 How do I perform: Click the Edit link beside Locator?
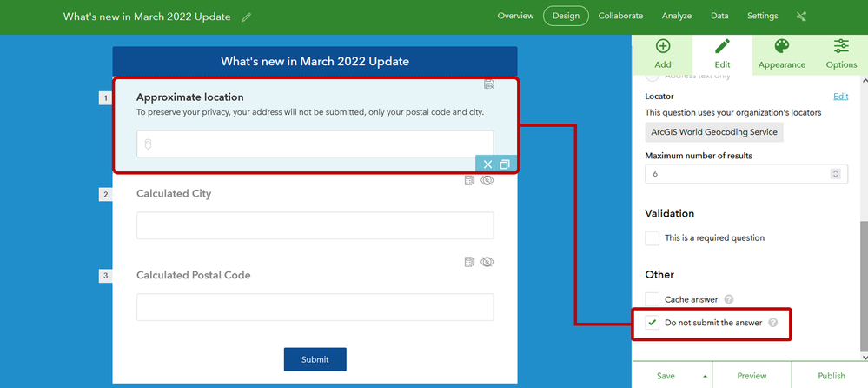coord(840,97)
